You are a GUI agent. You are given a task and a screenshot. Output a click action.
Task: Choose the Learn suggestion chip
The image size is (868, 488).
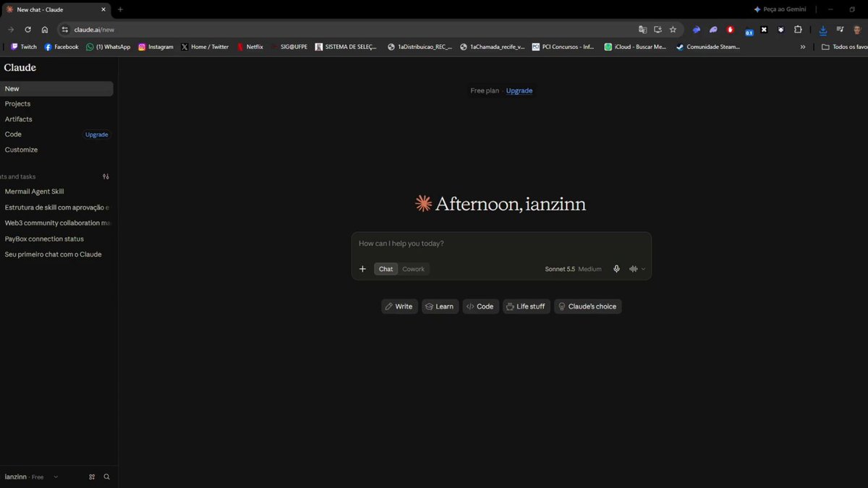click(x=440, y=307)
